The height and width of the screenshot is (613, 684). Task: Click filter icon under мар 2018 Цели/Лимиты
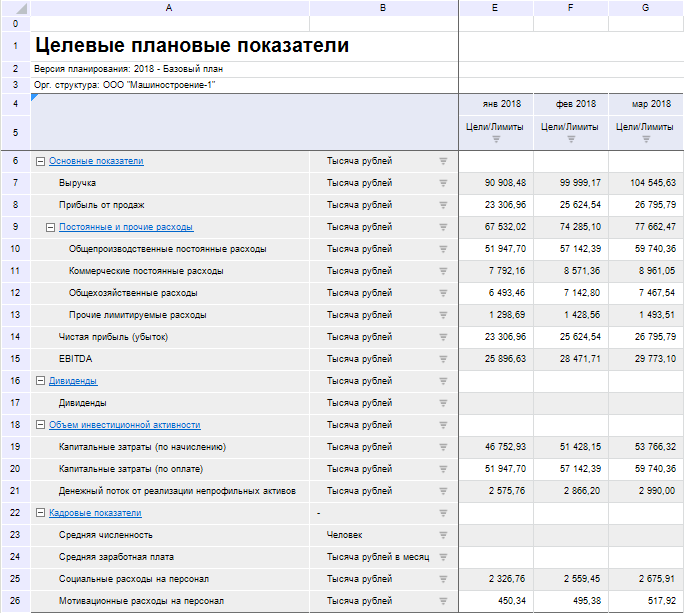pos(646,139)
